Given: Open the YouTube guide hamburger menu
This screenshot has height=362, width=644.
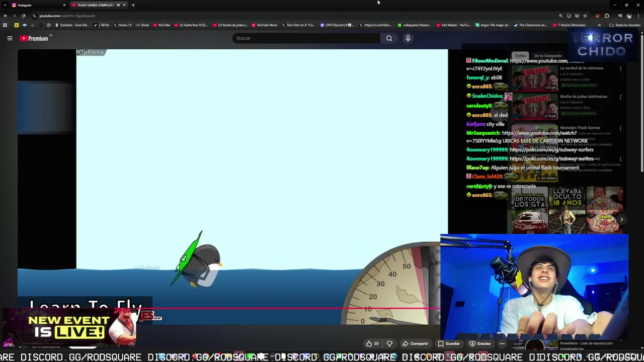Looking at the screenshot, I should (x=10, y=38).
